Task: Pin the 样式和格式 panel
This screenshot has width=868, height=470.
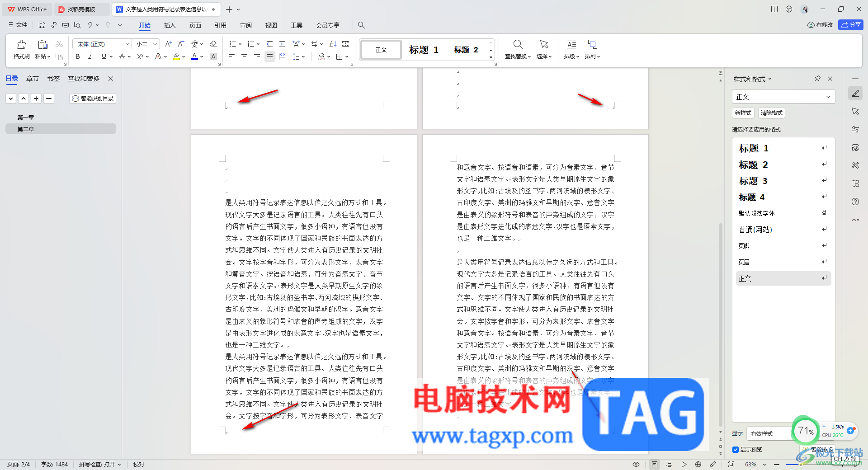Action: tap(817, 79)
